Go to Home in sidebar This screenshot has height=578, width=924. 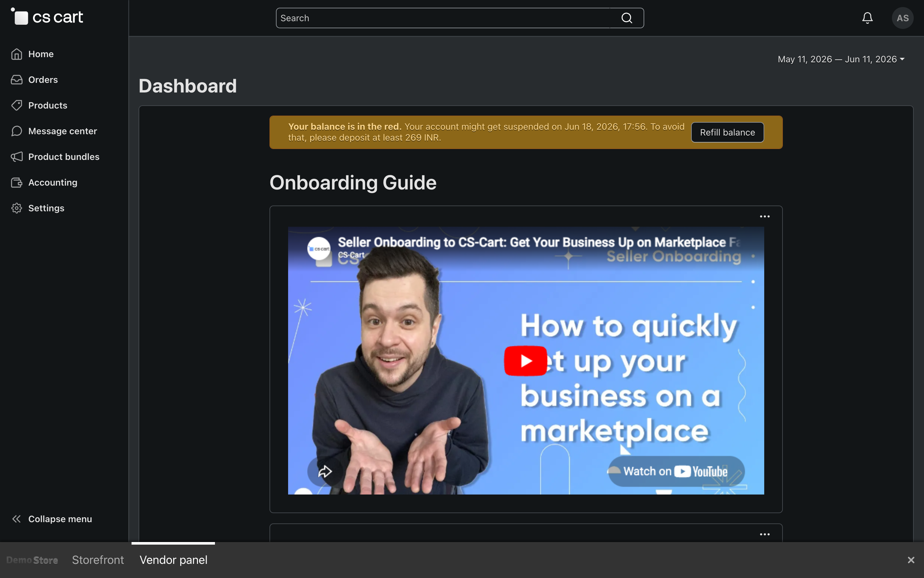coord(41,54)
